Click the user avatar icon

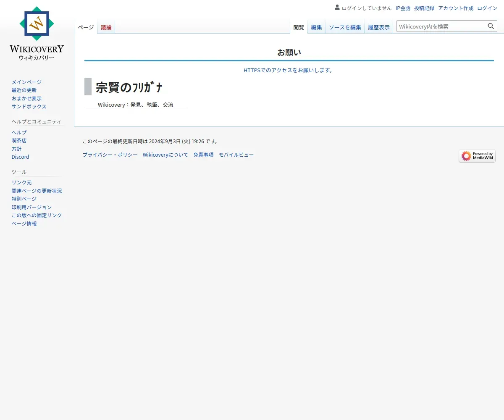(337, 7)
